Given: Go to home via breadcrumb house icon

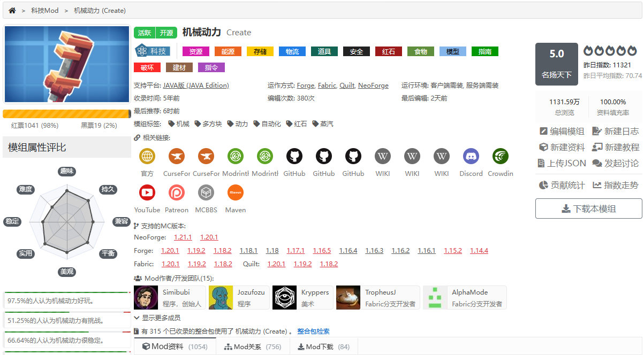Looking at the screenshot, I should (x=12, y=10).
